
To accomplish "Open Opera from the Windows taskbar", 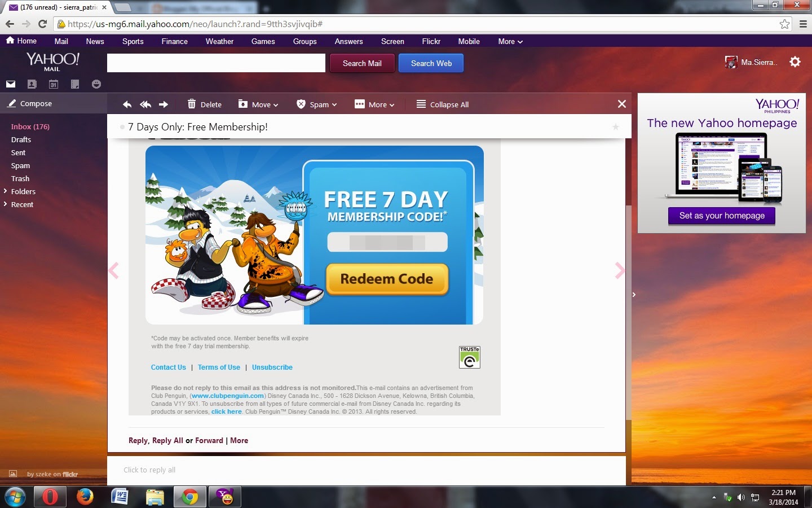I will [50, 497].
